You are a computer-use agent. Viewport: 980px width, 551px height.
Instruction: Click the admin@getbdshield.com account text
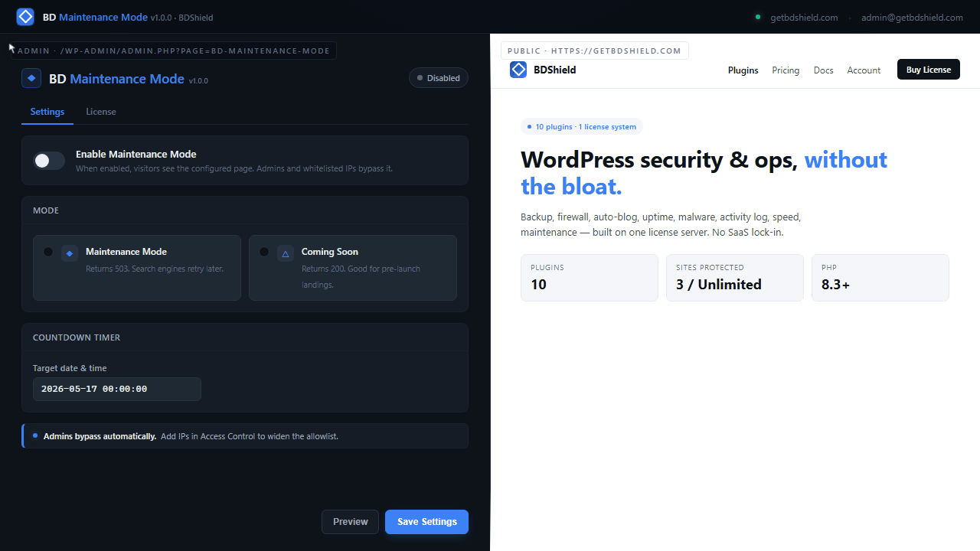pyautogui.click(x=912, y=17)
